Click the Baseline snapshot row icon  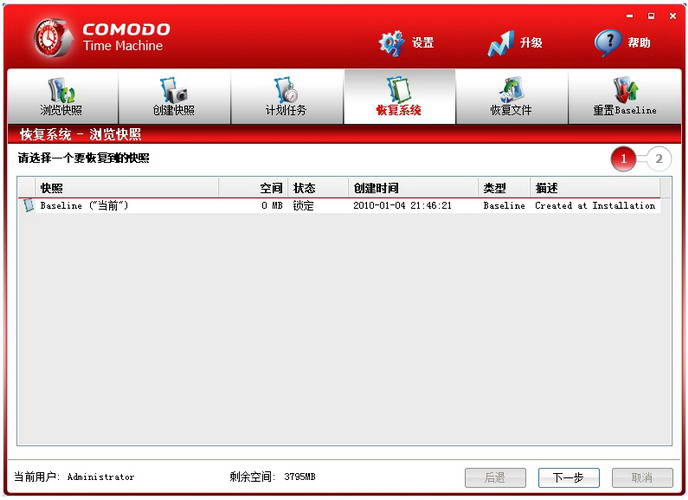click(x=29, y=205)
